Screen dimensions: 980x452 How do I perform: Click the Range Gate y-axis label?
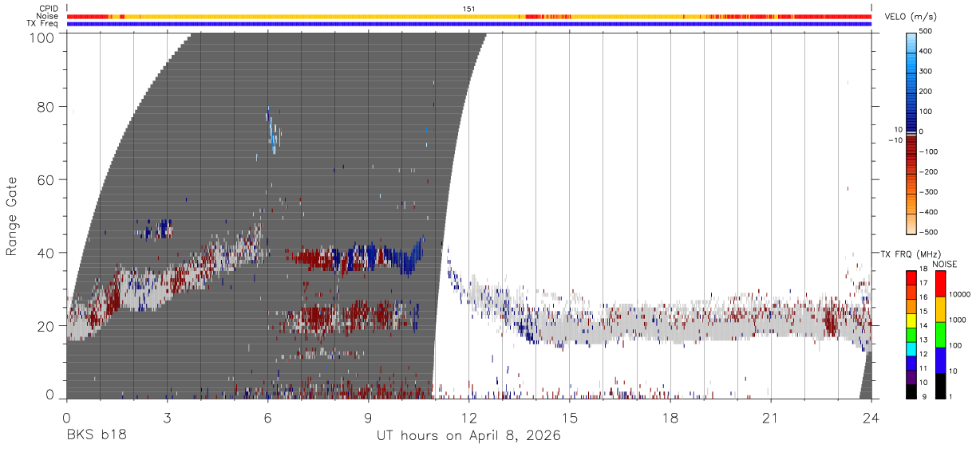(x=12, y=216)
